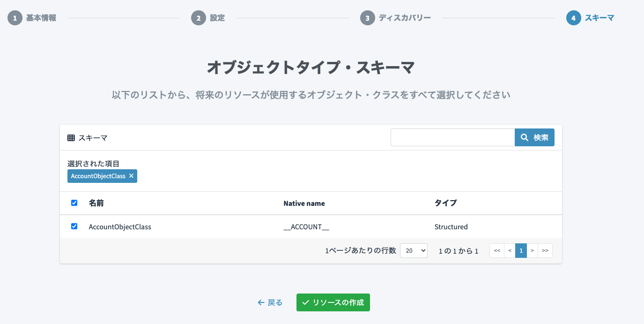Click the AccountObjectClass name cell
The height and width of the screenshot is (324, 644).
pyautogui.click(x=120, y=226)
